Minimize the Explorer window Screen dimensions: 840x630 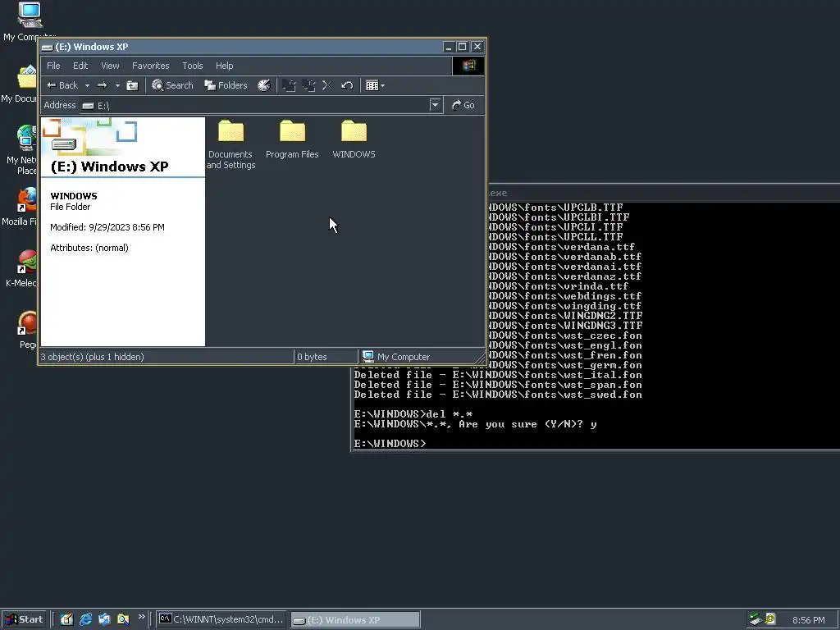point(449,47)
